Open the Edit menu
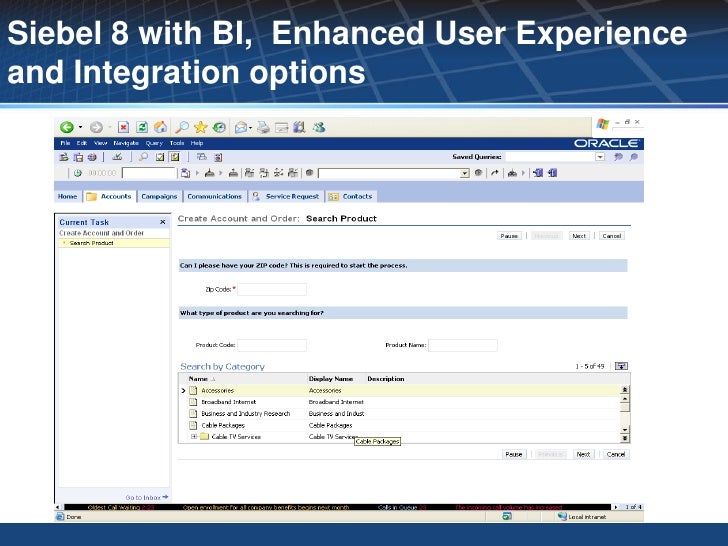728x546 pixels. [82, 143]
